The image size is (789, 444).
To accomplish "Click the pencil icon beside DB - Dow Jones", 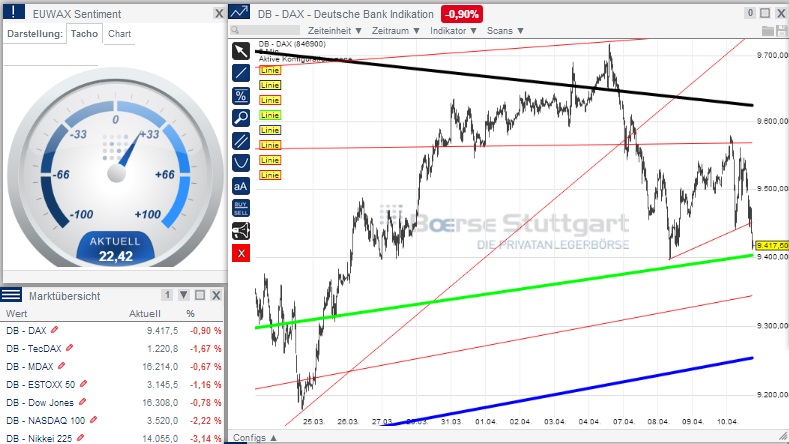I will [82, 402].
